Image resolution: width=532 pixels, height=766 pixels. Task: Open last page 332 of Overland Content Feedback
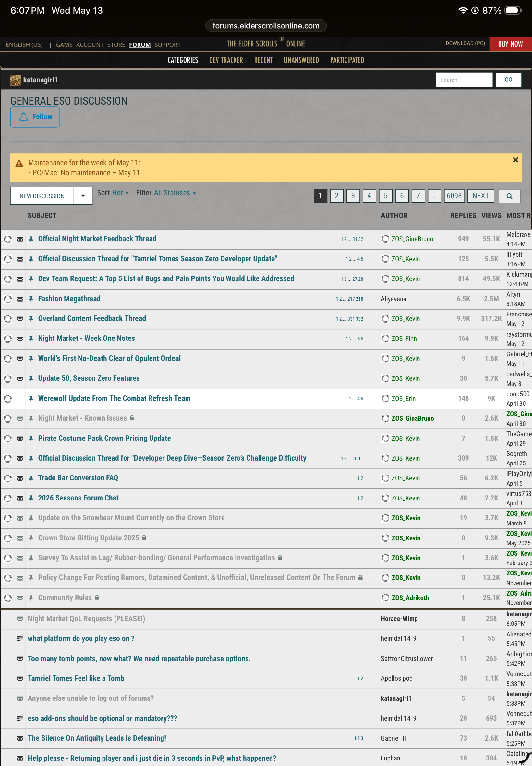(x=359, y=319)
